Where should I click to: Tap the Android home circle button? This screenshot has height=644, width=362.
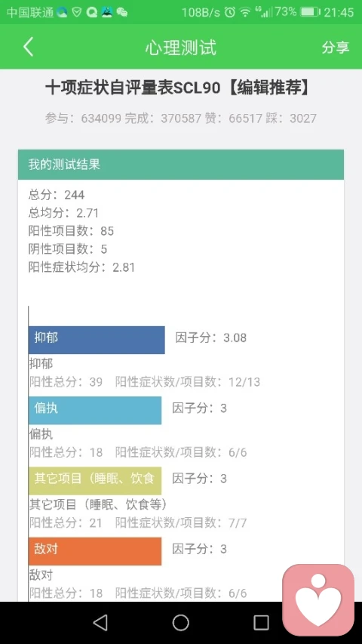pyautogui.click(x=180, y=623)
